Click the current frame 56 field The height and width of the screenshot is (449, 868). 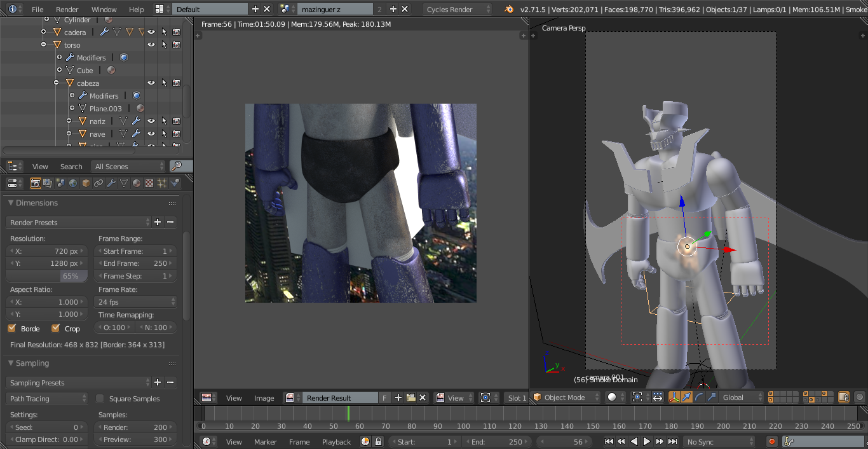pyautogui.click(x=566, y=441)
